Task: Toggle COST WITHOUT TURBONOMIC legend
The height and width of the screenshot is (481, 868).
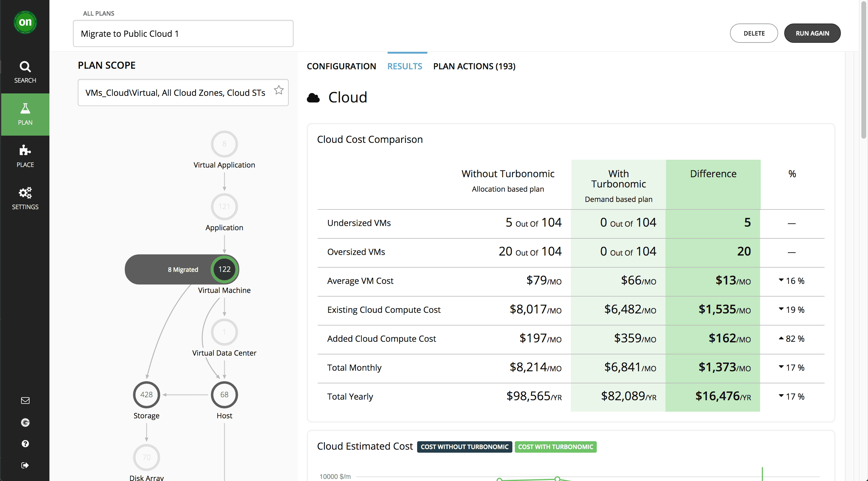Action: click(464, 447)
